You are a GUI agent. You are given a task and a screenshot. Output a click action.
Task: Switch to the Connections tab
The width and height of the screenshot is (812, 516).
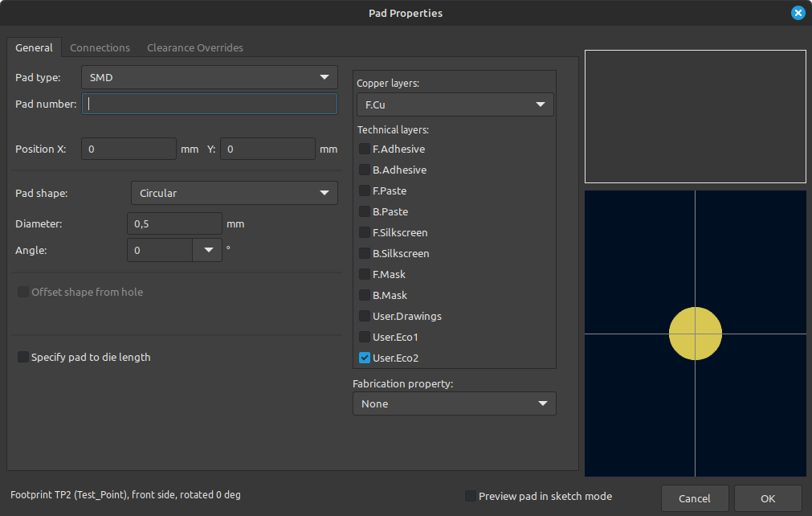click(x=100, y=47)
